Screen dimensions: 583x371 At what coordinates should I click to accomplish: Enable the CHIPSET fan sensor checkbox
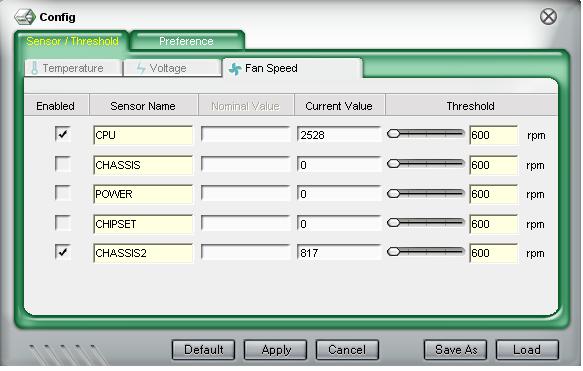(x=62, y=223)
